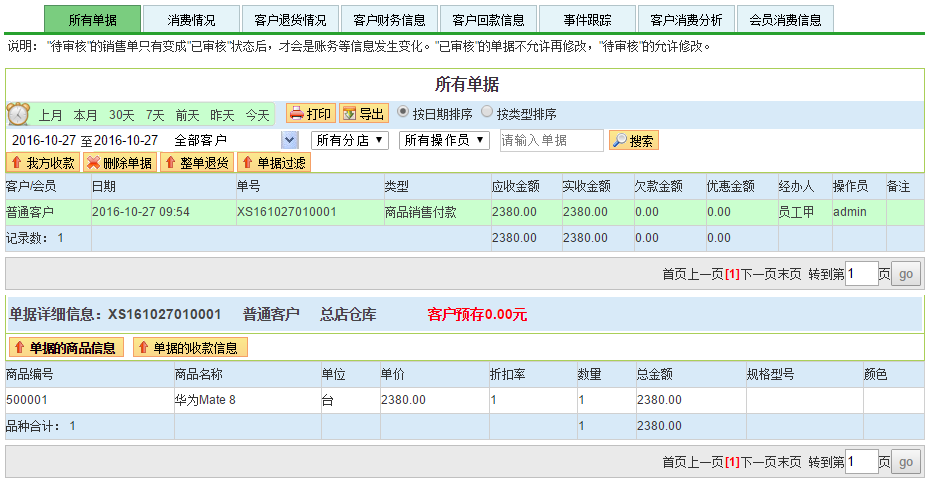This screenshot has height=489, width=931.
Task: Click the 我方收款 arrow button
Action: point(43,163)
